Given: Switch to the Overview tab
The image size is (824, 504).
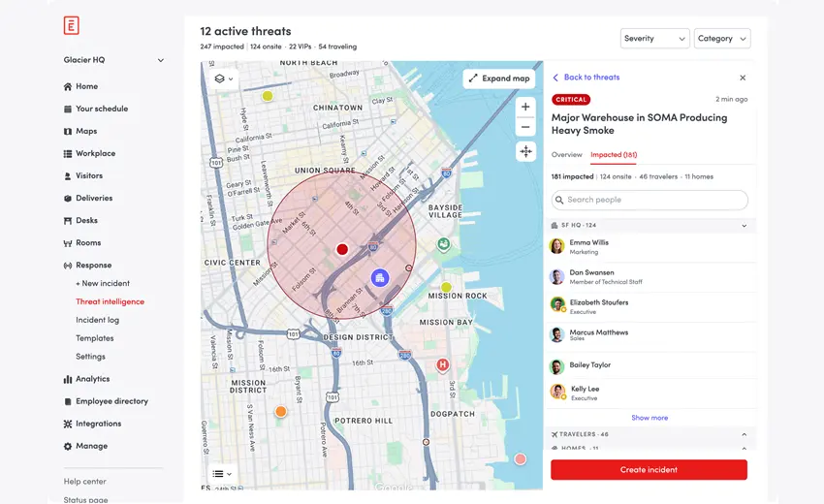Looking at the screenshot, I should pyautogui.click(x=566, y=155).
